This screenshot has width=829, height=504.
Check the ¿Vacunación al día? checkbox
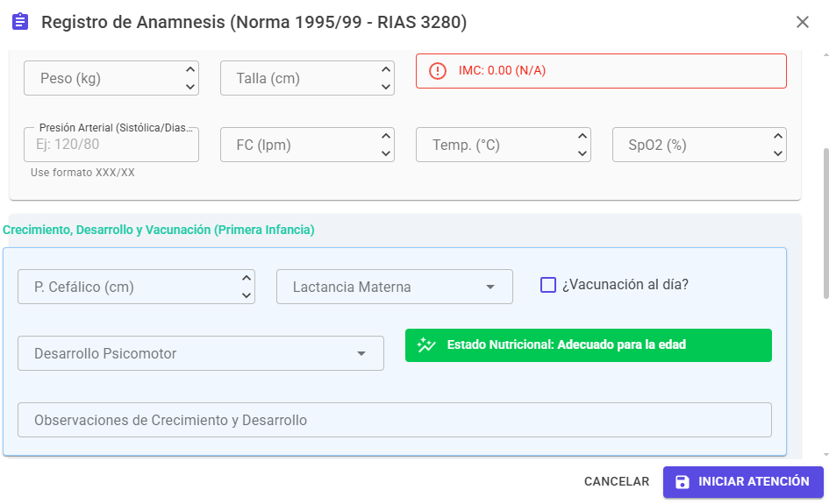(x=548, y=285)
